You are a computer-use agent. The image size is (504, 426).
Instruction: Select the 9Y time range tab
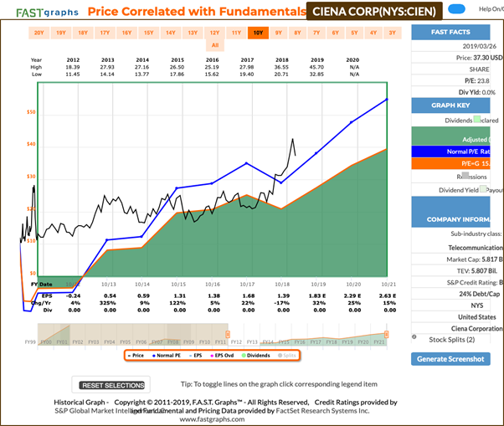click(x=278, y=33)
